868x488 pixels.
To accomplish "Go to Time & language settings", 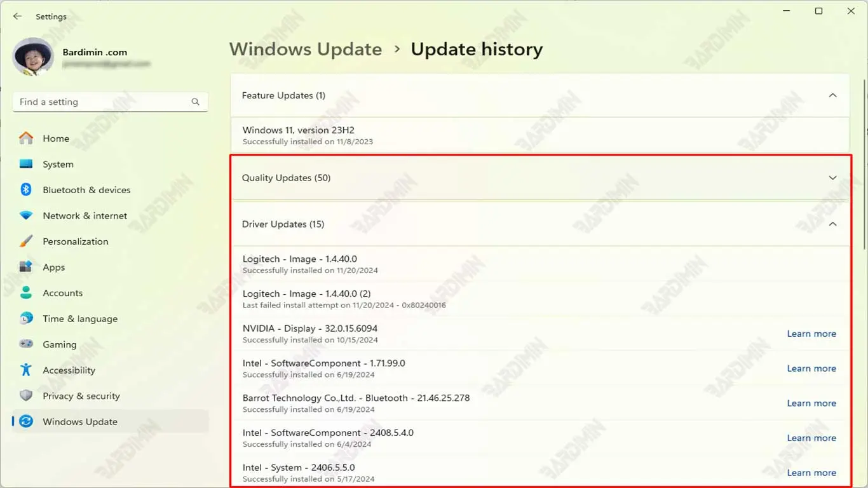I will point(79,318).
